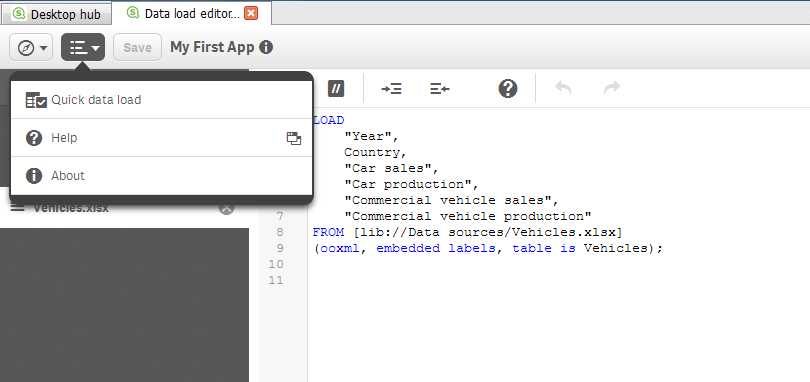Outdent the selected script lines

(440, 89)
